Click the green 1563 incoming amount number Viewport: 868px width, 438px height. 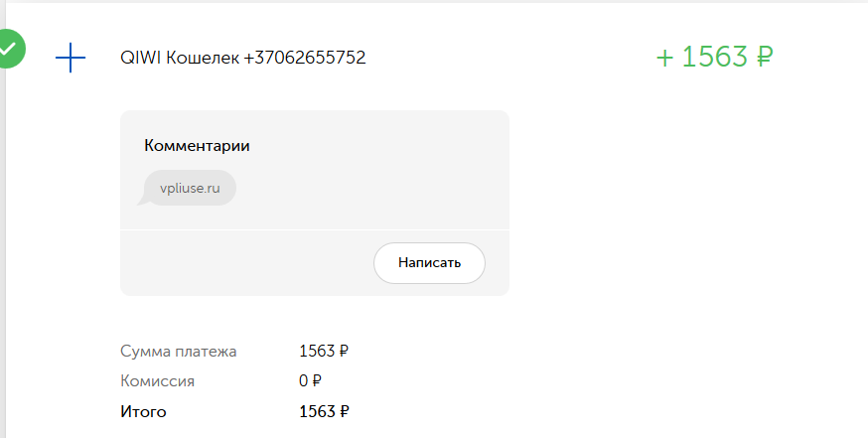pos(714,57)
